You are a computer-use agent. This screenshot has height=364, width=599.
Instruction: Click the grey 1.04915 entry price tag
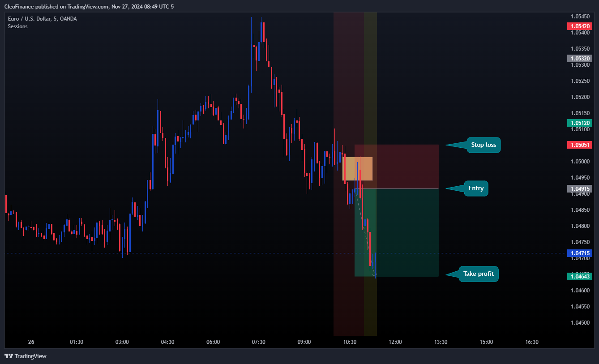click(x=579, y=188)
